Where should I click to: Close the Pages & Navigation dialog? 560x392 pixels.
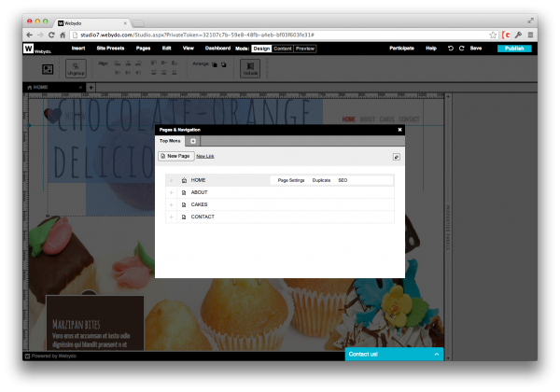(x=399, y=130)
